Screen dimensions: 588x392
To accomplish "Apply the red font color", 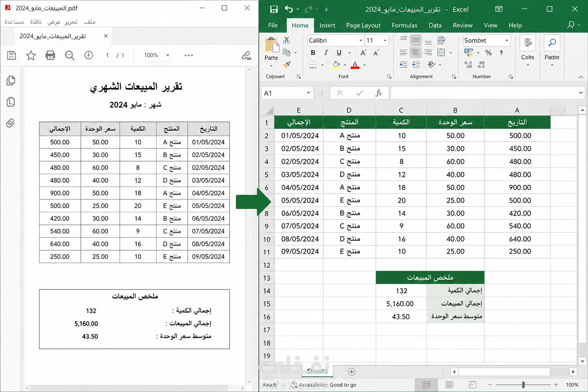I will coord(355,65).
